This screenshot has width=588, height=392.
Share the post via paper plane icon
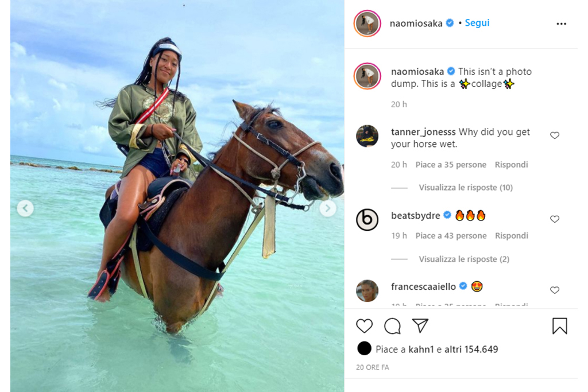tap(420, 326)
